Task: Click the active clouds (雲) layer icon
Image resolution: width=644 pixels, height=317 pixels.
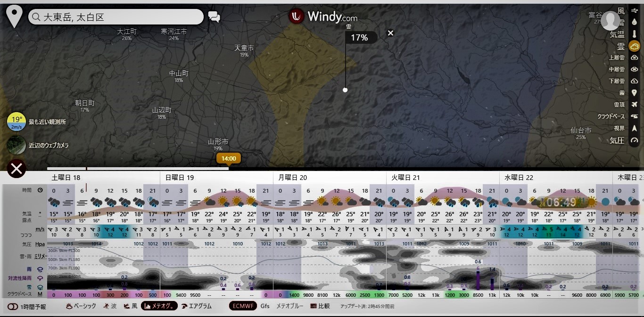Action: click(x=634, y=46)
